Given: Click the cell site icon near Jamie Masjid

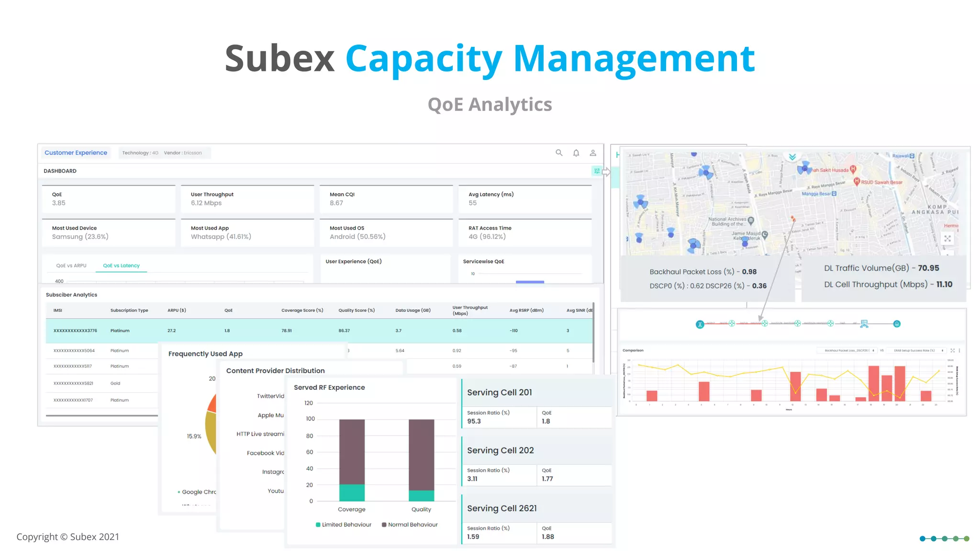Looking at the screenshot, I should 745,242.
